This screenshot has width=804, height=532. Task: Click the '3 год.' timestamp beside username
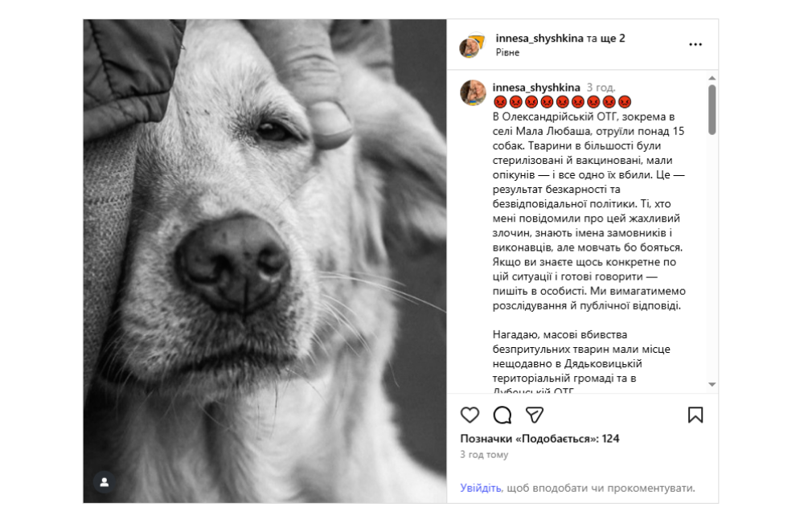[601, 88]
